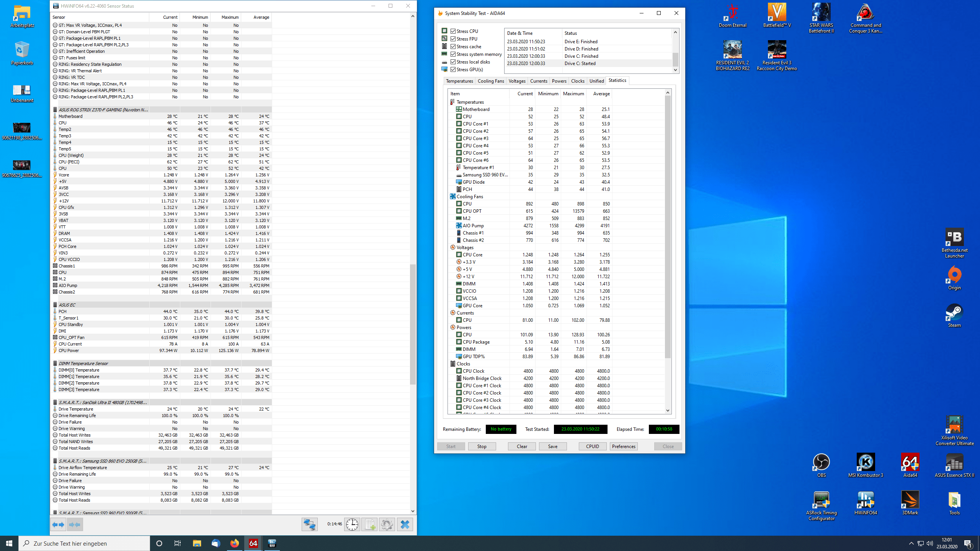Select the ASRock Timing Configurator icon
The width and height of the screenshot is (980, 551).
(821, 506)
